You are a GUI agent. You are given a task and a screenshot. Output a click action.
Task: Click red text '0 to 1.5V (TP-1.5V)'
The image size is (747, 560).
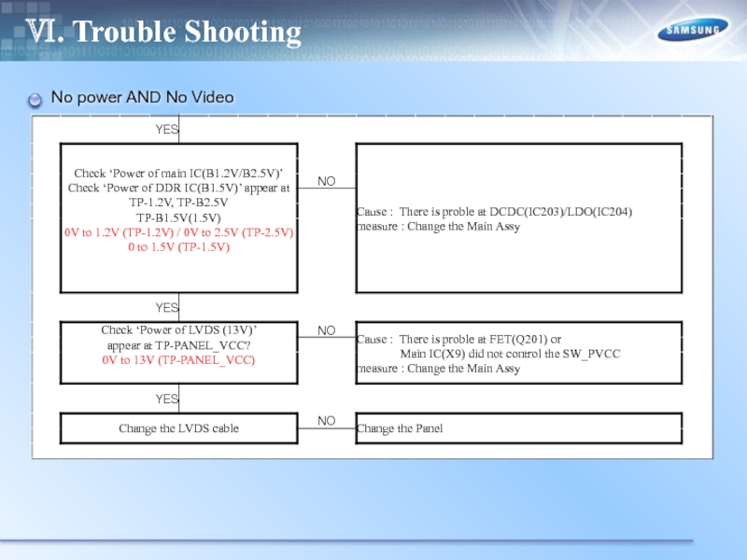[x=178, y=247]
